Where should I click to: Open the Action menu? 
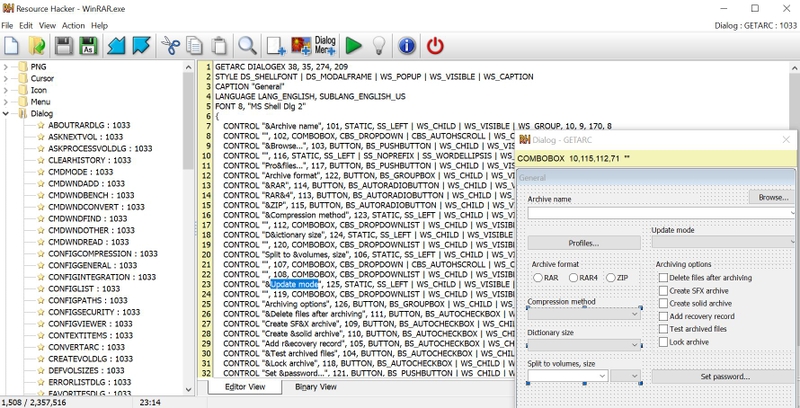click(x=73, y=26)
